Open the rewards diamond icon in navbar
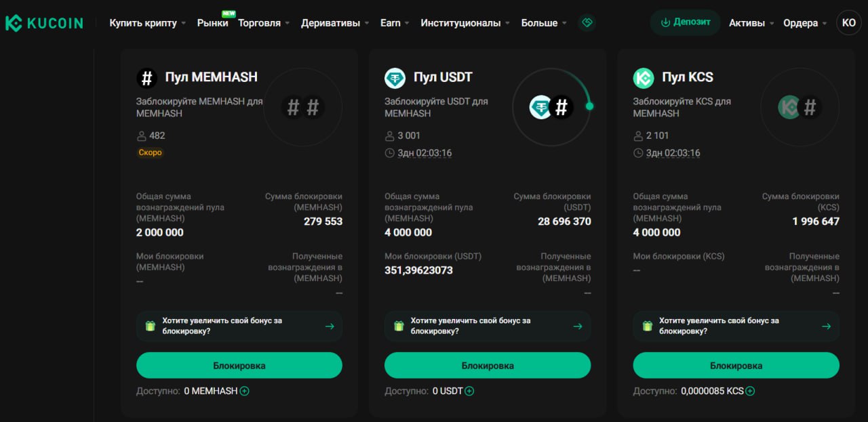The image size is (868, 422). point(587,22)
